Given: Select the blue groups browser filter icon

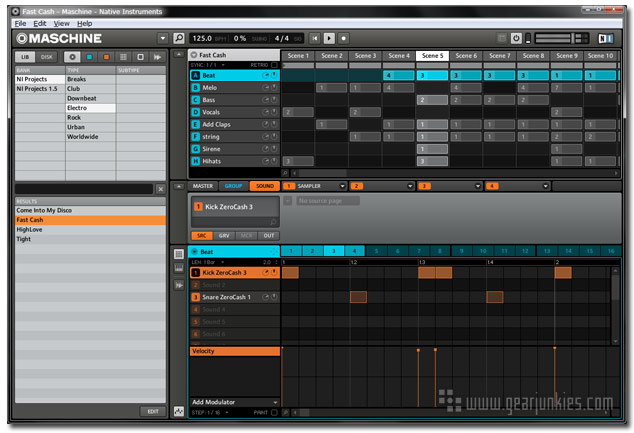Looking at the screenshot, I should tap(89, 57).
